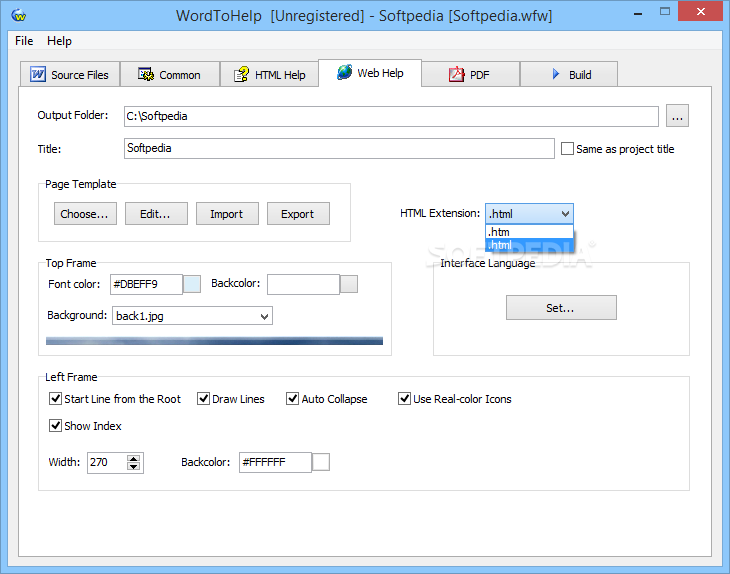Toggle Show Index checkbox

[55, 425]
